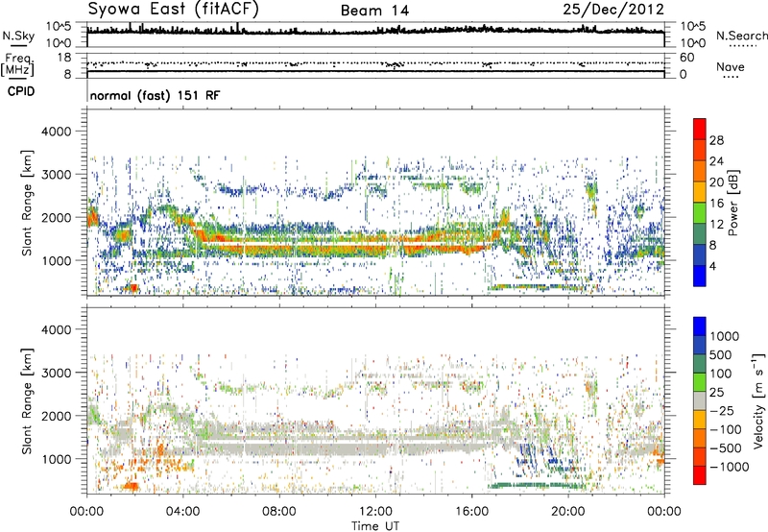
Task: Click the "CPID" row label
Action: (x=21, y=91)
